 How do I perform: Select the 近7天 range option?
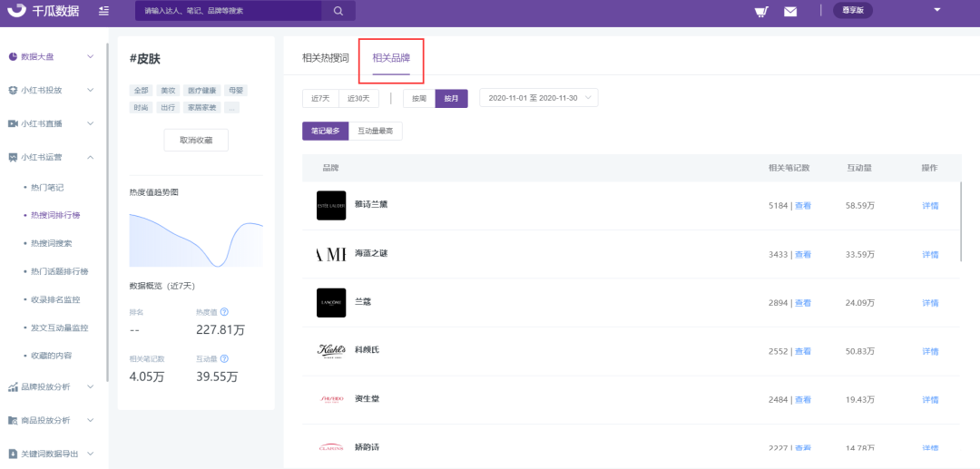(319, 98)
